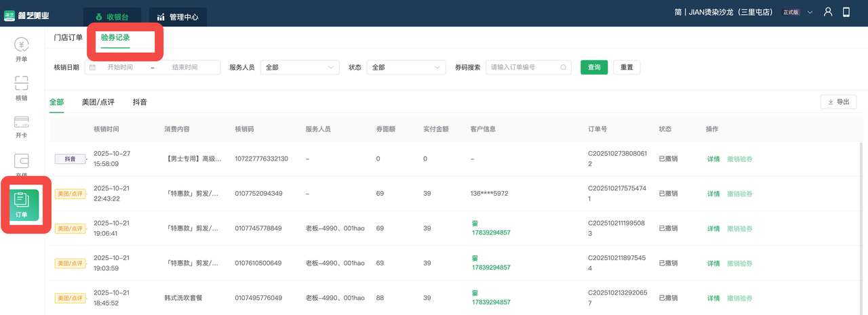Image resolution: width=868 pixels, height=315 pixels.
Task: Open the store switcher chevron in header
Action: 810,12
